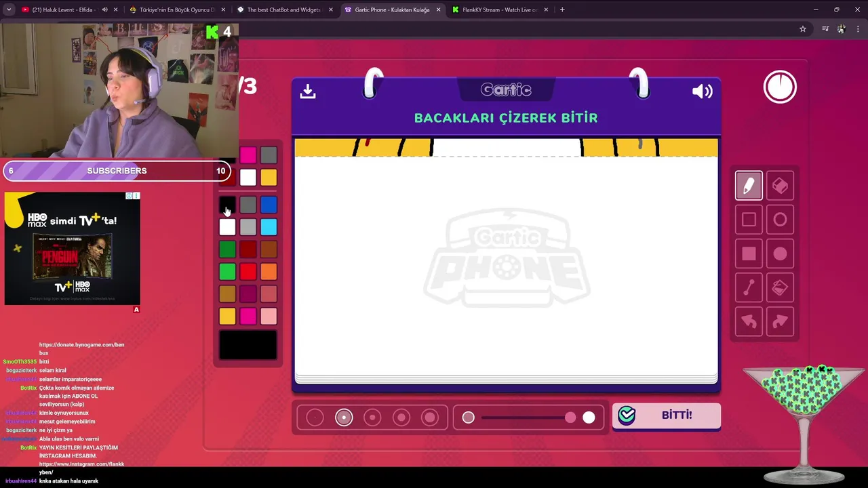Viewport: 868px width, 488px height.
Task: Open the profile avatar icon in Chrome toolbar
Action: click(842, 28)
